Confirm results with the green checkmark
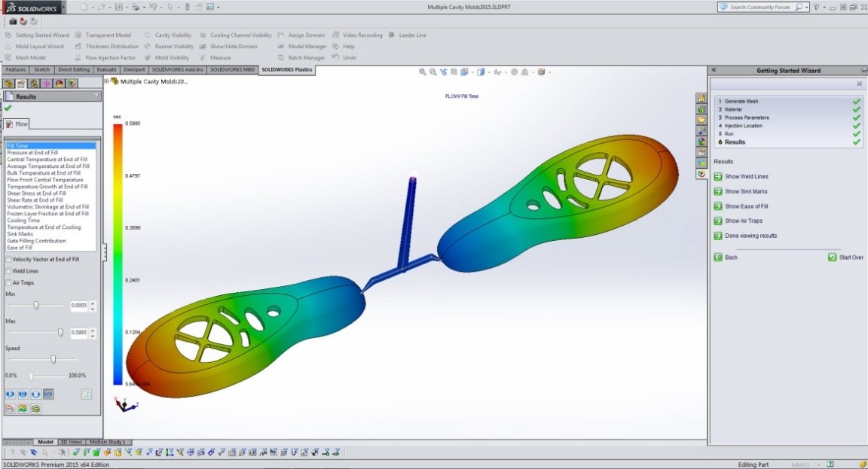 (8, 108)
